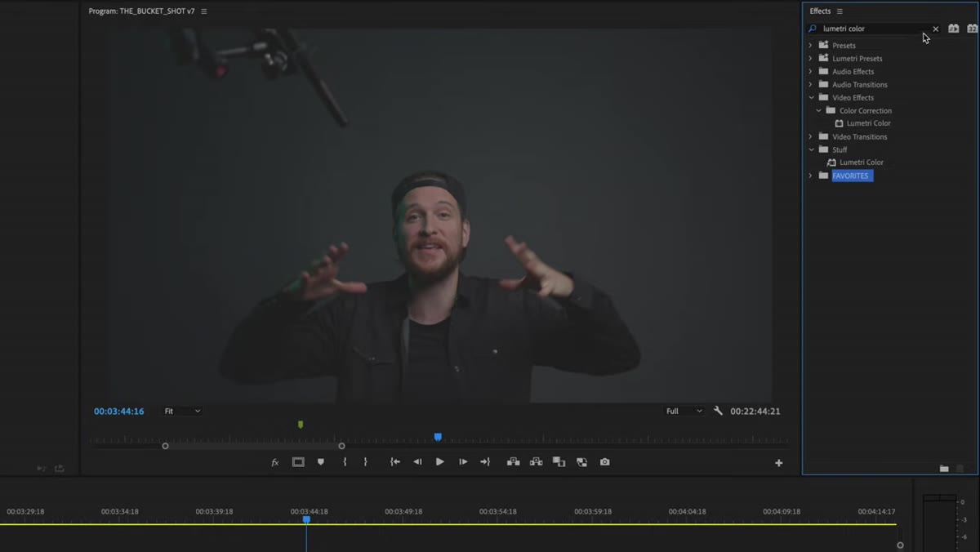The width and height of the screenshot is (980, 552).
Task: Toggle Accelerated Effects filter icon
Action: click(953, 29)
